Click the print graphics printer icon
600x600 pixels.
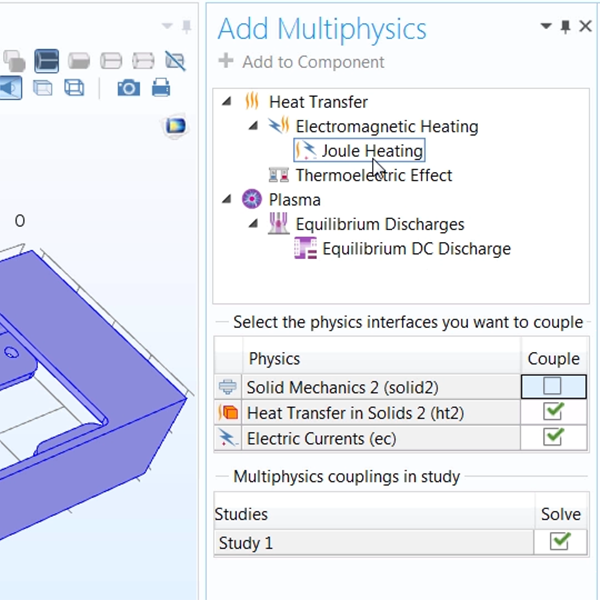pyautogui.click(x=160, y=88)
